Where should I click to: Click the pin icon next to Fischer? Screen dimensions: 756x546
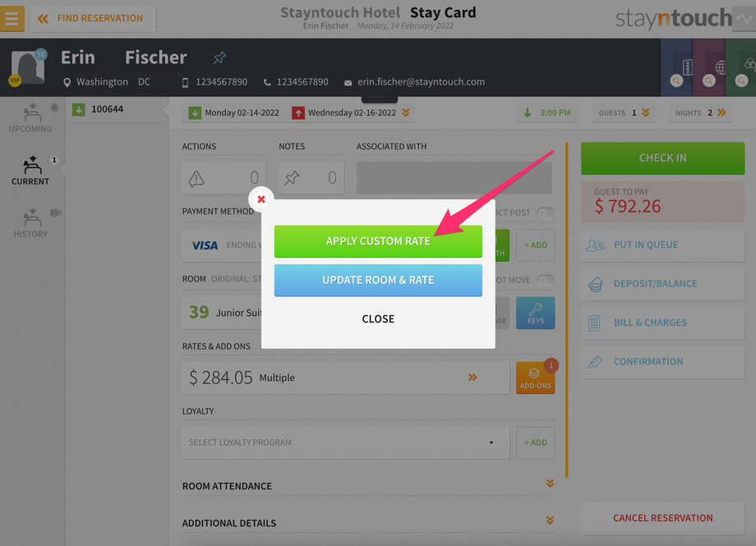[219, 57]
